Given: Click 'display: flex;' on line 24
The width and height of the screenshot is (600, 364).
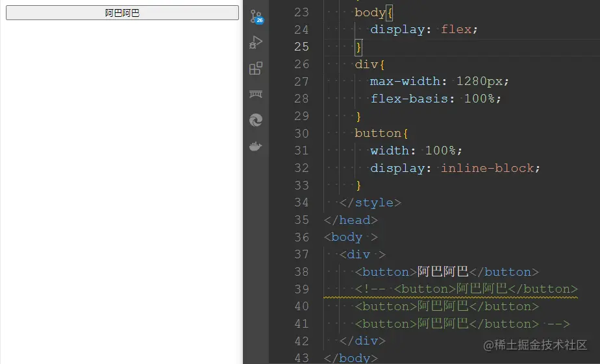Looking at the screenshot, I should click(424, 29).
